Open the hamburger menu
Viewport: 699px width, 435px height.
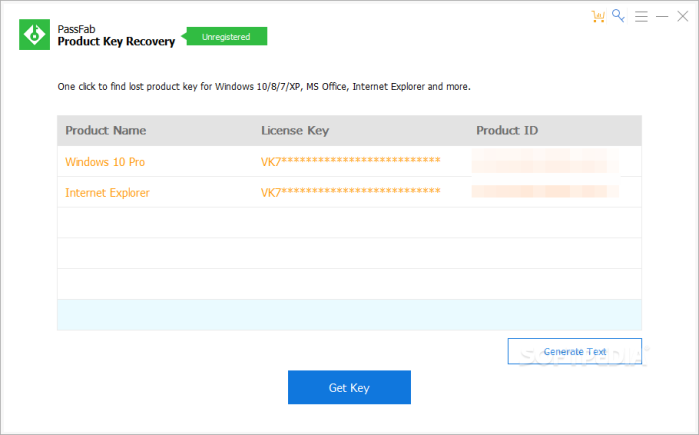click(641, 17)
